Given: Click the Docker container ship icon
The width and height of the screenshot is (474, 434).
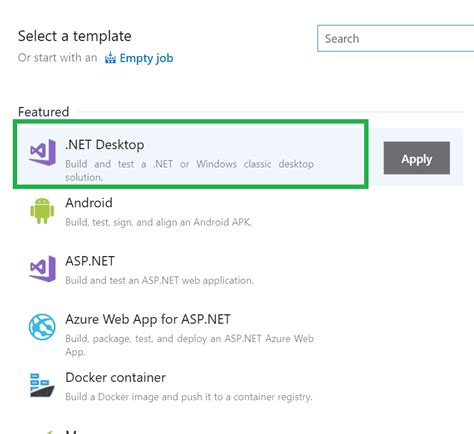Looking at the screenshot, I should (x=42, y=385).
